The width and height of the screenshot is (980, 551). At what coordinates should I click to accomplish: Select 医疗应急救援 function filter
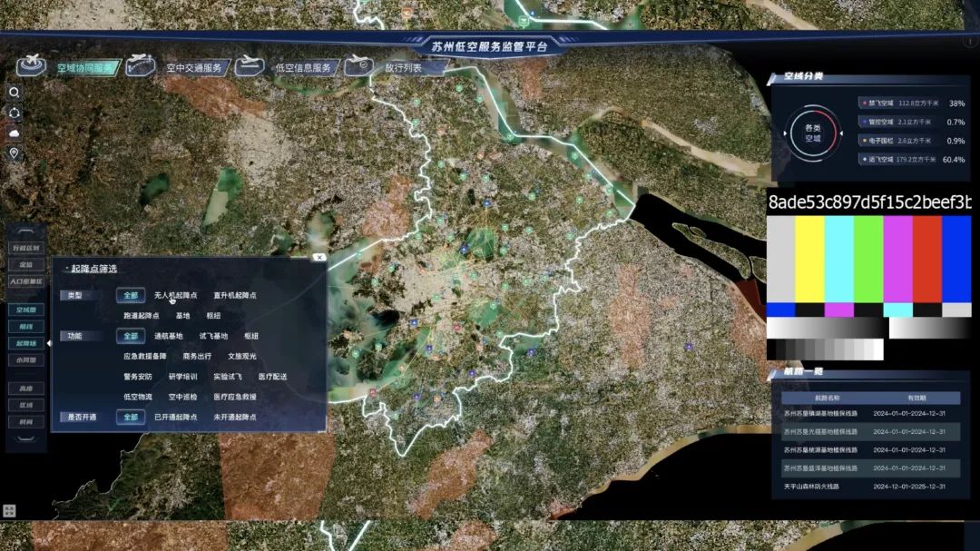(235, 397)
